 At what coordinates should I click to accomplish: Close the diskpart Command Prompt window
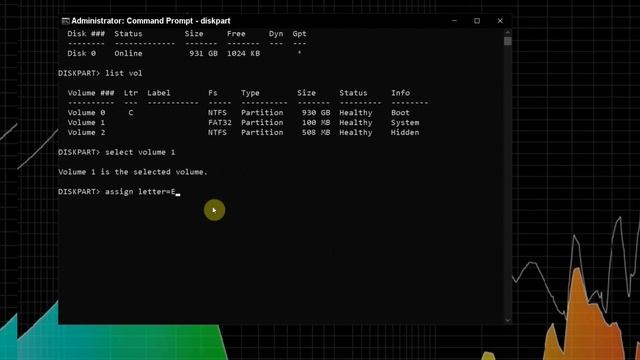[x=500, y=21]
